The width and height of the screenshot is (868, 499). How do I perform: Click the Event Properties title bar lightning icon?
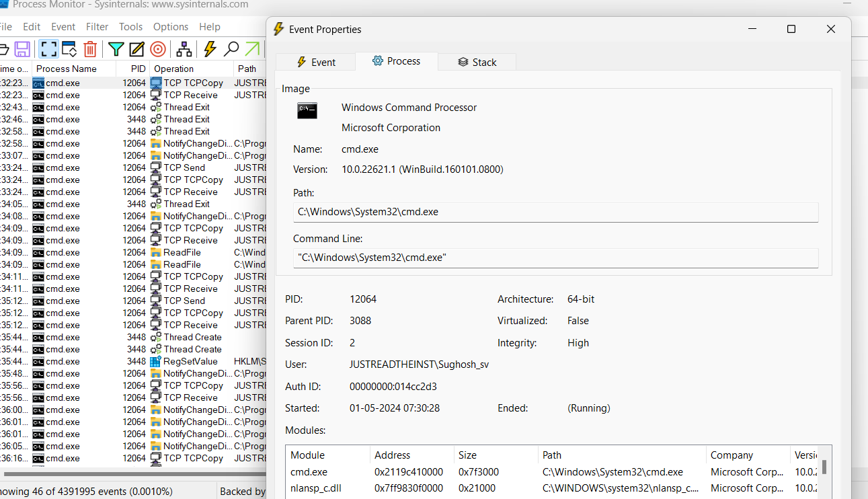[x=278, y=29]
